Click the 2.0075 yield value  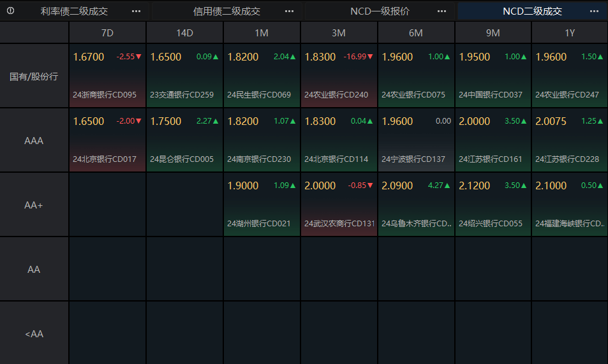point(551,121)
